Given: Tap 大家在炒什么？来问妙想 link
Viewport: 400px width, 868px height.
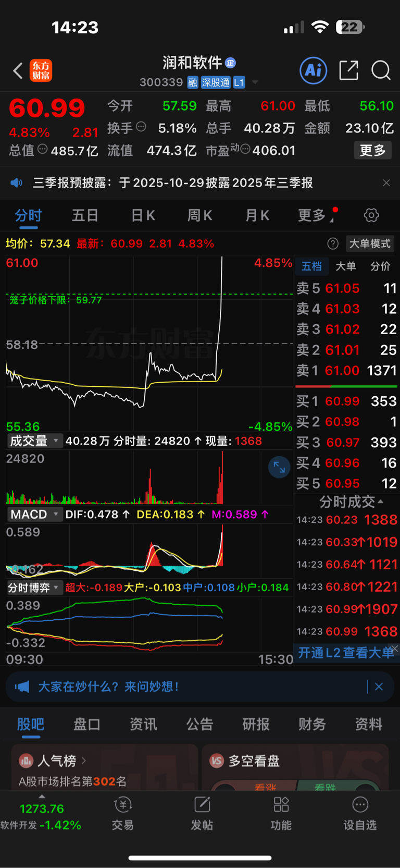Looking at the screenshot, I should (x=108, y=687).
